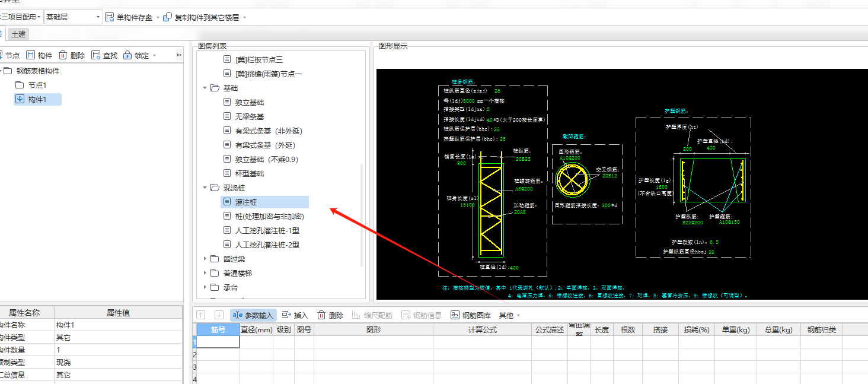Click the atlas list vertical scrollbar
The height and width of the screenshot is (384, 868).
click(362, 216)
